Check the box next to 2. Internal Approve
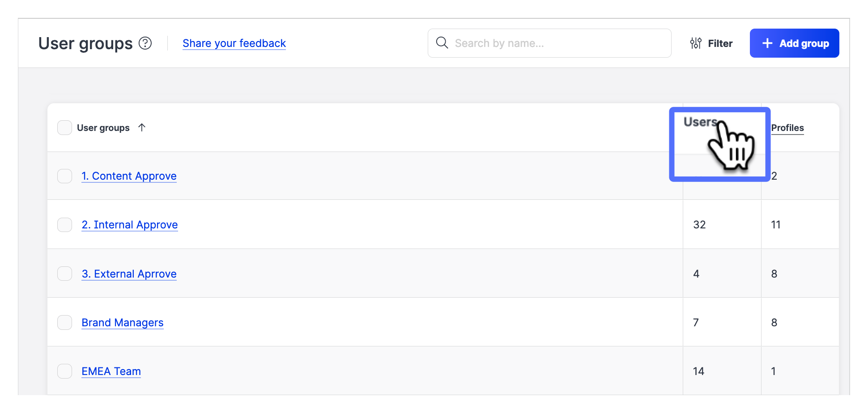 point(64,224)
